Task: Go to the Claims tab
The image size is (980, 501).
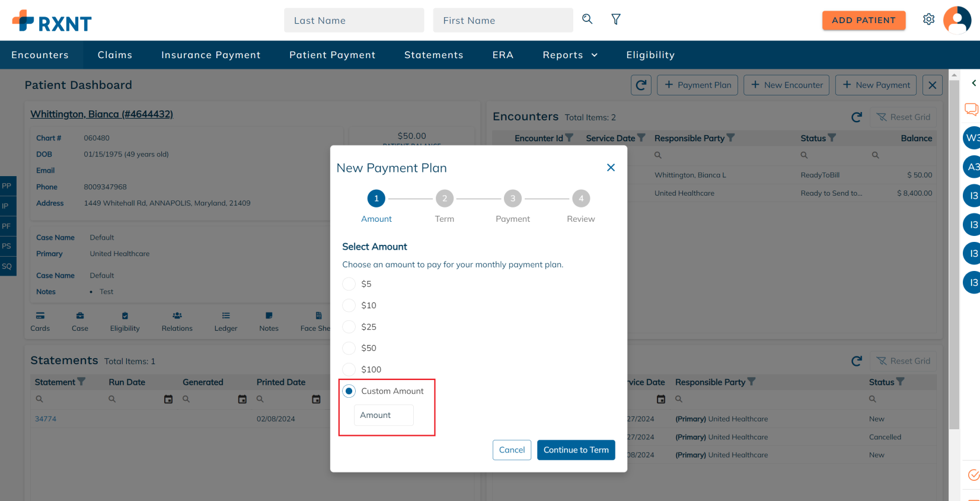Action: tap(115, 55)
